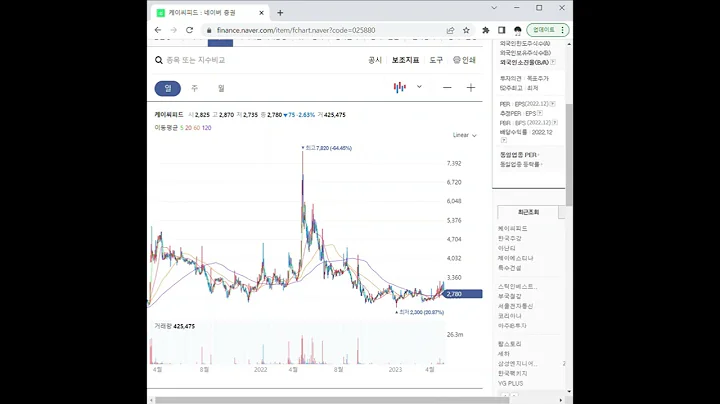The height and width of the screenshot is (404, 720).
Task: Click the scroll-down arrow of vertical scrollbar
Action: [x=569, y=392]
